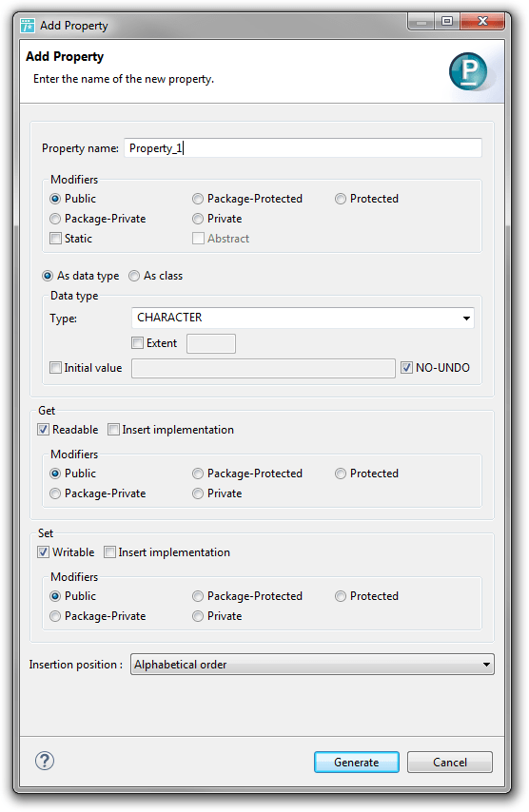Choose Protected in property Modifiers
529x812 pixels.
341,199
